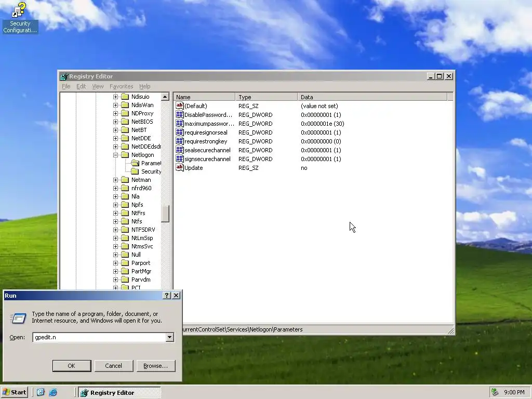The image size is (532, 399).
Task: Select the sealsecurechannel value icon
Action: [x=179, y=150]
